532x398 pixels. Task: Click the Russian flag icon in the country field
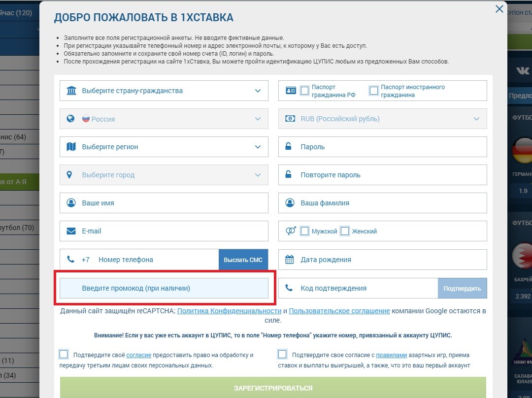coord(86,118)
